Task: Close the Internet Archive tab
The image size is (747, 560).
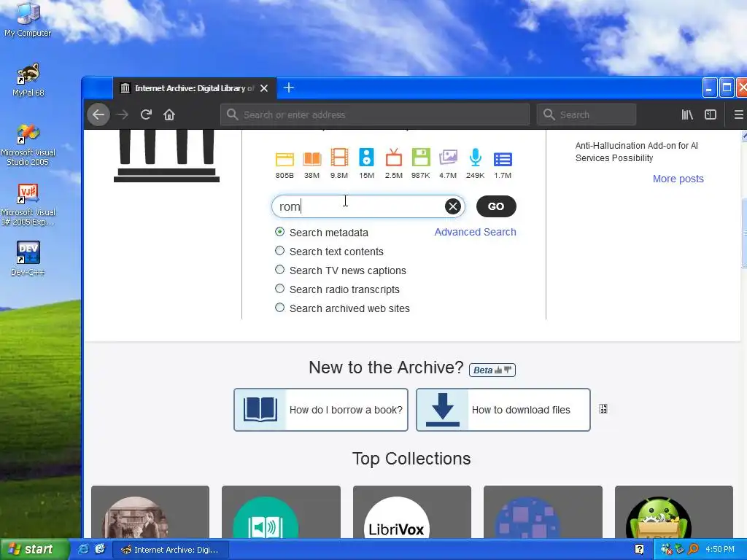Action: click(x=264, y=88)
